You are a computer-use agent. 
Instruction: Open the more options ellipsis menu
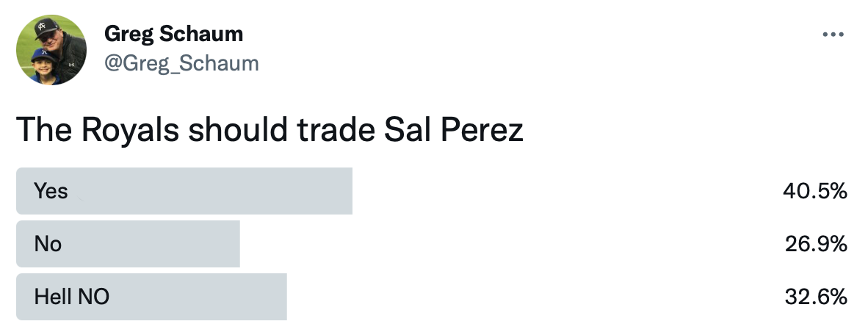[x=833, y=35]
